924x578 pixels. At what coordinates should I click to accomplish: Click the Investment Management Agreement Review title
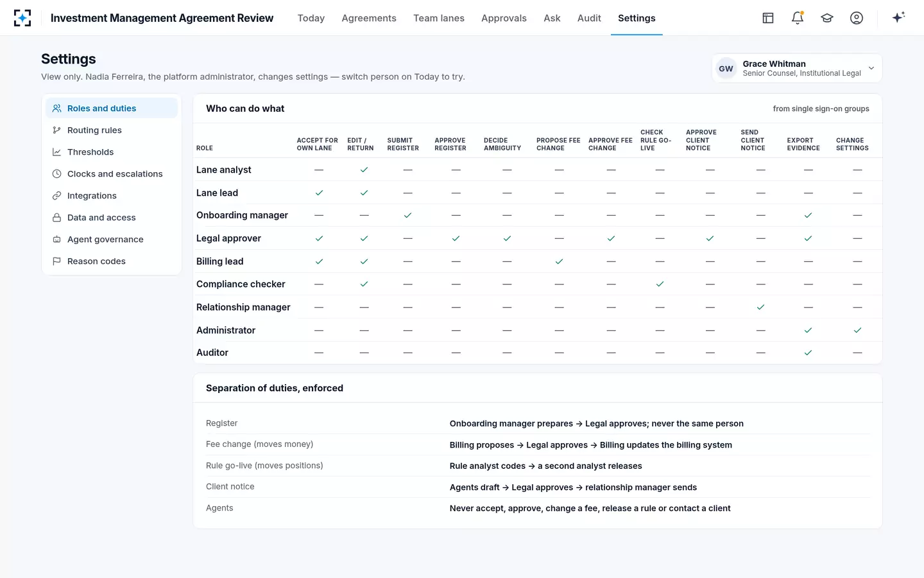click(162, 18)
